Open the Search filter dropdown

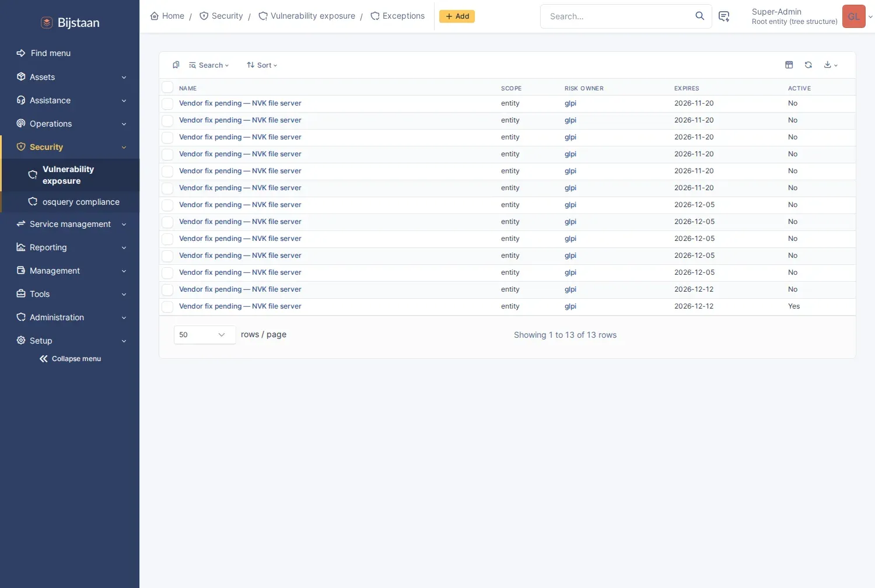(x=209, y=65)
